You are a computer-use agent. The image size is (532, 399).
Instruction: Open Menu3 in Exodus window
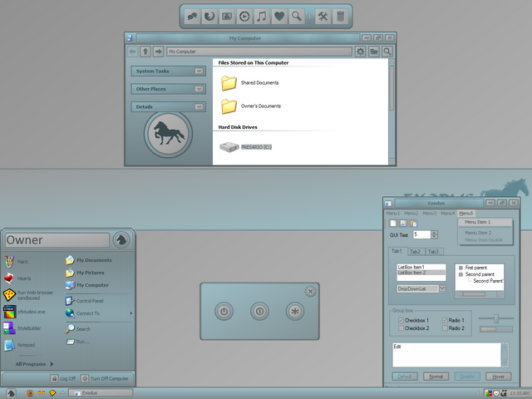point(429,213)
